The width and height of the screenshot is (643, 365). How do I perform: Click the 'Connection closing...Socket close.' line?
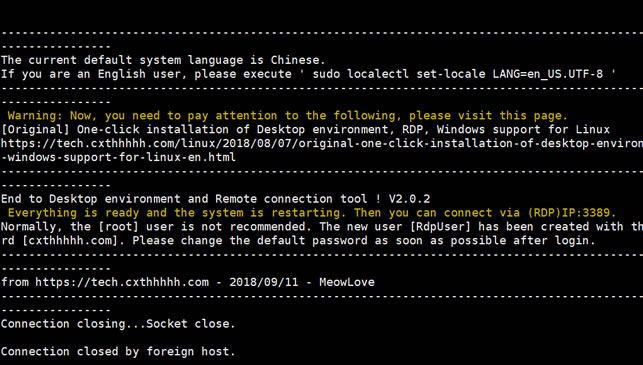118,324
